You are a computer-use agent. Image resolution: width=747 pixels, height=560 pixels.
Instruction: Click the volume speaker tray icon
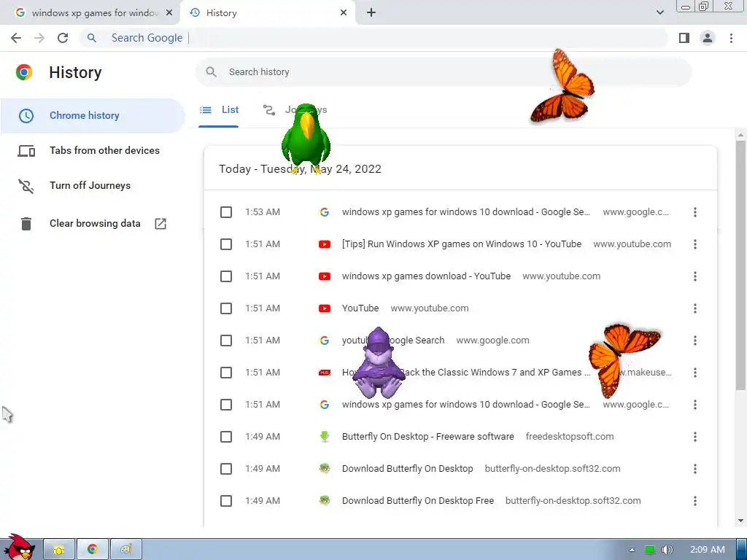pyautogui.click(x=667, y=550)
